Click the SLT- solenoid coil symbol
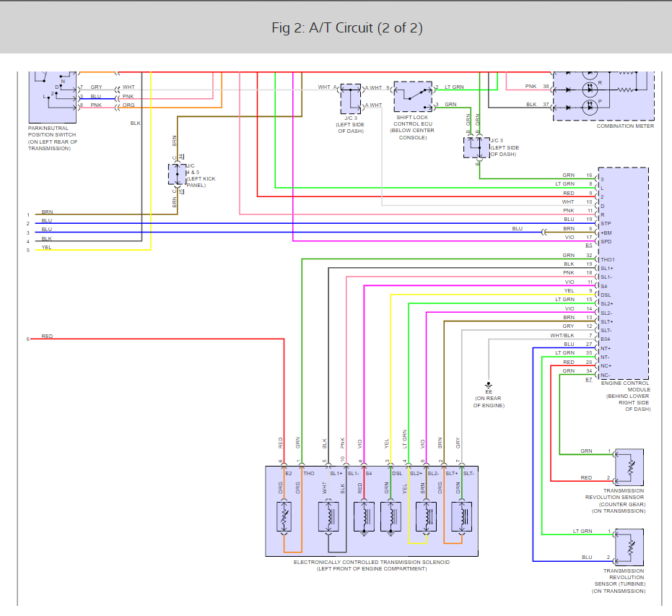 pyautogui.click(x=461, y=517)
